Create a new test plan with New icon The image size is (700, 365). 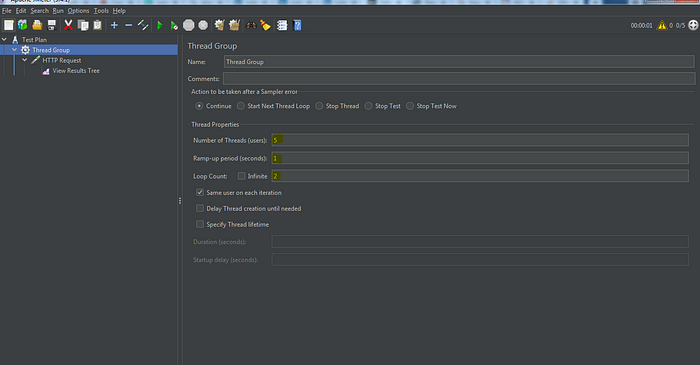[8, 25]
